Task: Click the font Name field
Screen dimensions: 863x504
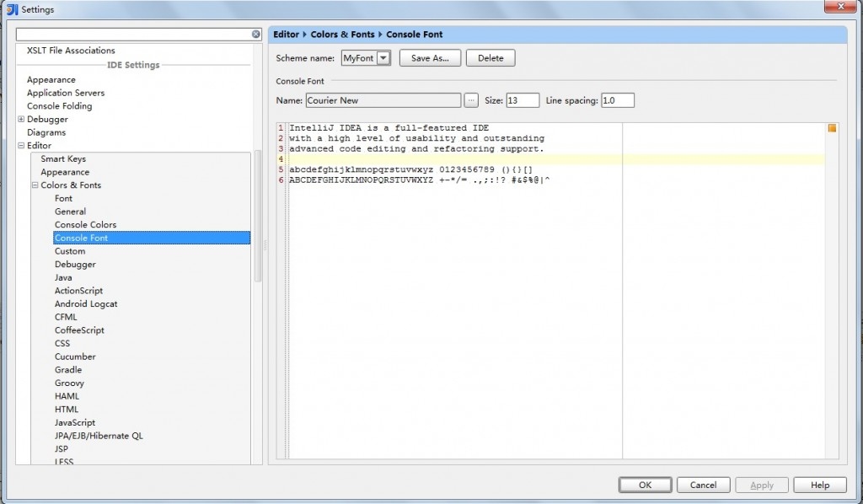Action: point(383,100)
